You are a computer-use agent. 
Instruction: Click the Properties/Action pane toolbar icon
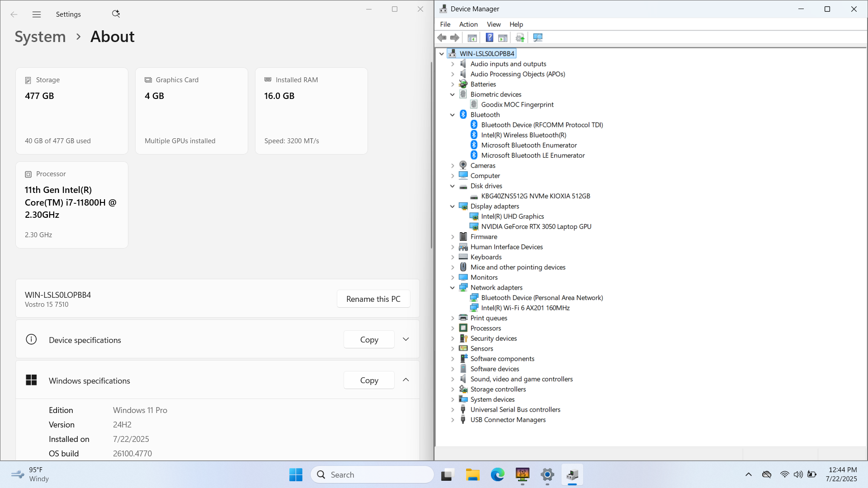coord(503,38)
